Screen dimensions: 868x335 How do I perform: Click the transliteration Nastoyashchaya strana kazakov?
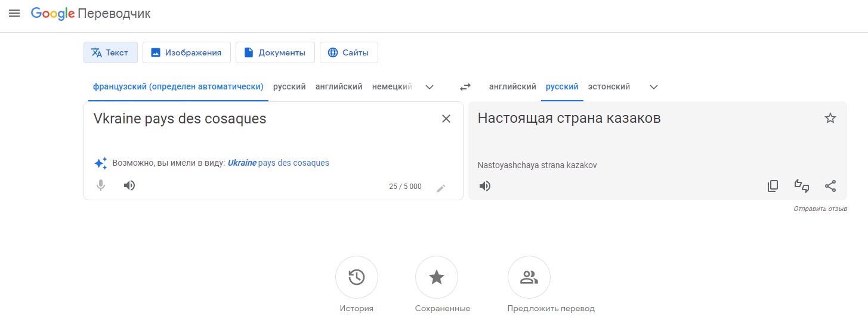coord(537,165)
